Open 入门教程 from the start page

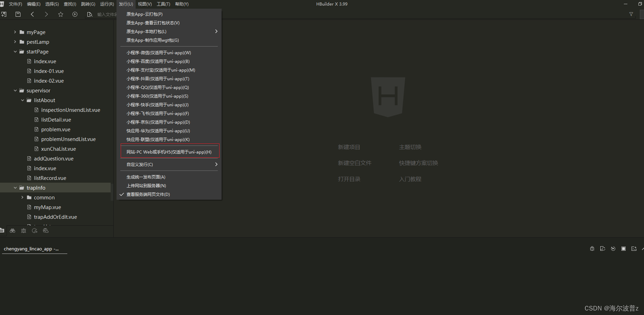[x=410, y=179]
